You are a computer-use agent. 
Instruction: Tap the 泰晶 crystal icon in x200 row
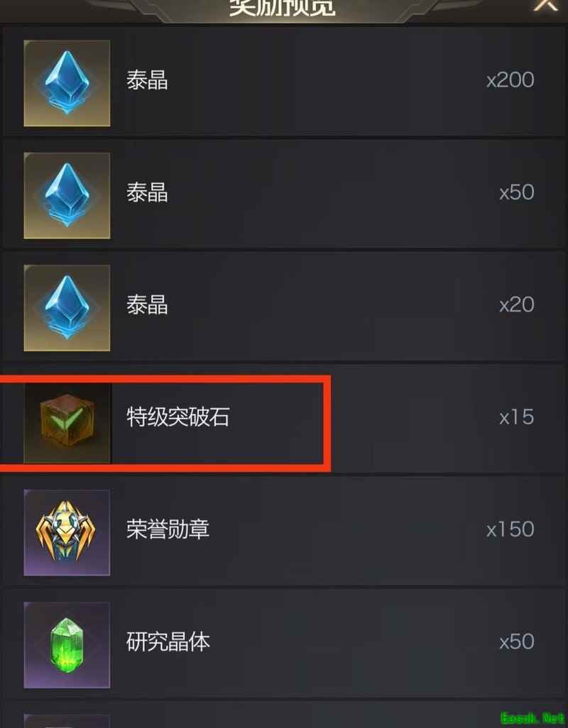[x=67, y=83]
